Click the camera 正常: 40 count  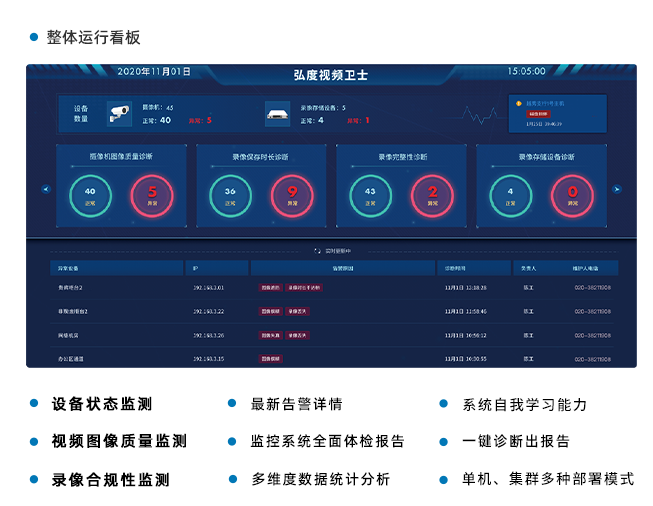click(x=157, y=120)
